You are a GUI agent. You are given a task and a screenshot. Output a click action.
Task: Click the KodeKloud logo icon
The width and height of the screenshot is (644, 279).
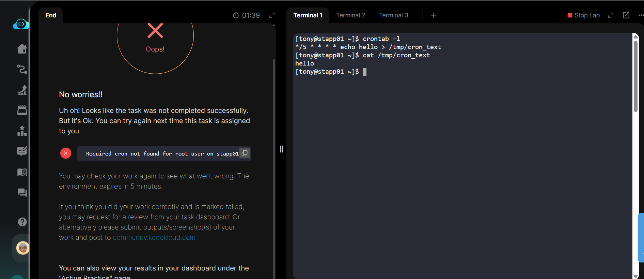[x=21, y=24]
